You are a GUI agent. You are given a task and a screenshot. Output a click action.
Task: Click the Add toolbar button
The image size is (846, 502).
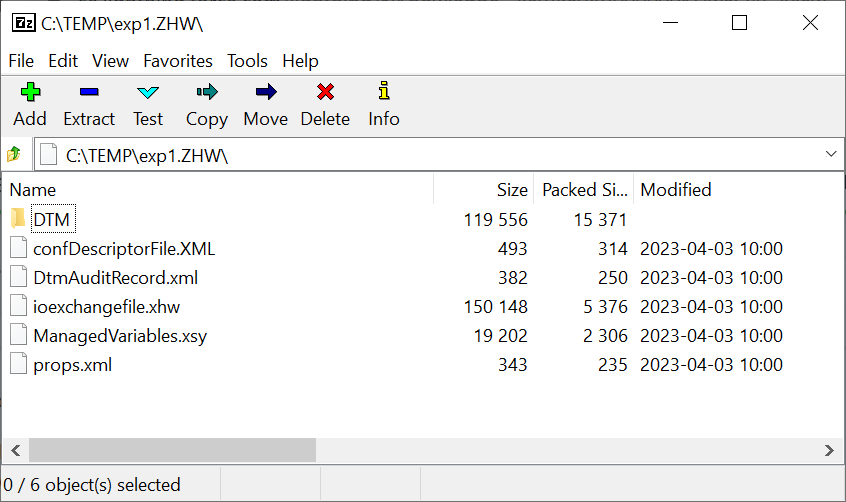30,105
